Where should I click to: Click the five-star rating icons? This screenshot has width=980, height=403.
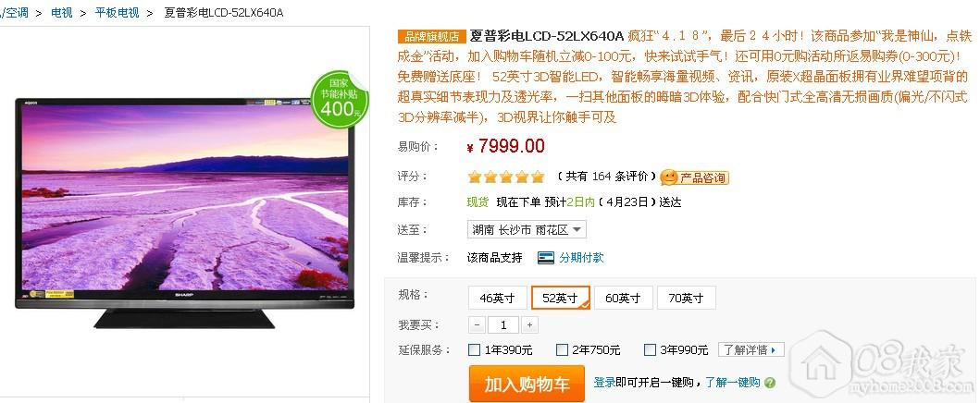(506, 177)
